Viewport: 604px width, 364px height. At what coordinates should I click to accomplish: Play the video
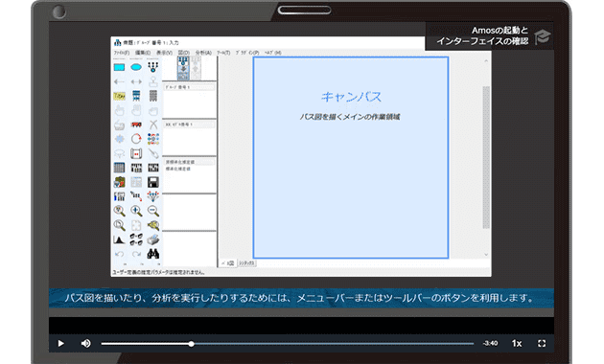click(60, 343)
